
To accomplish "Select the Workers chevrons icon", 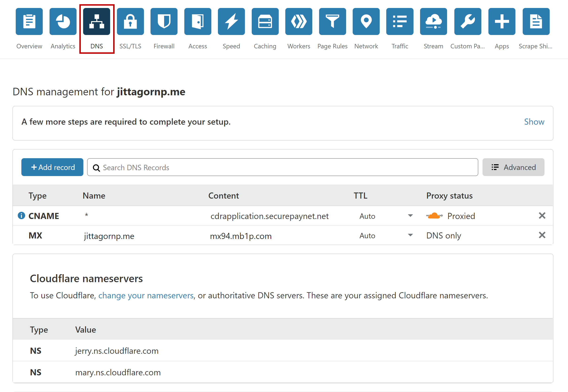I will click(x=298, y=22).
